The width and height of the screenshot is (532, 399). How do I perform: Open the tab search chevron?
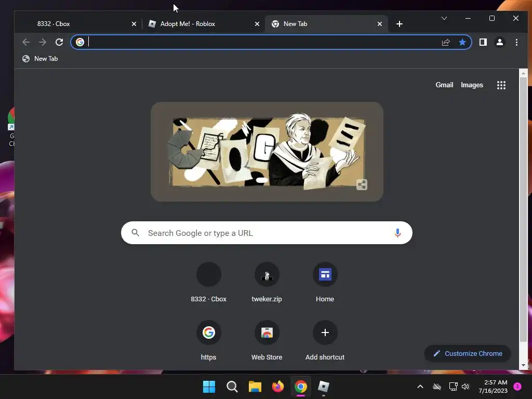point(444,18)
